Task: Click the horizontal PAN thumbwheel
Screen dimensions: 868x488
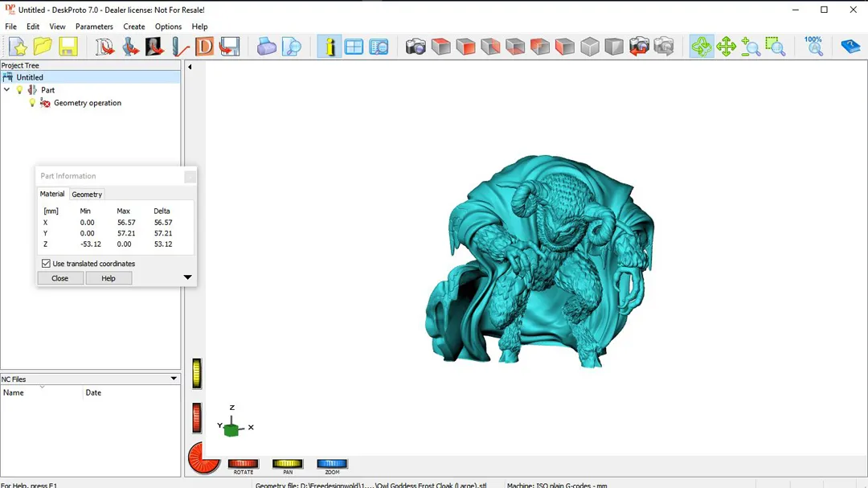Action: [287, 464]
